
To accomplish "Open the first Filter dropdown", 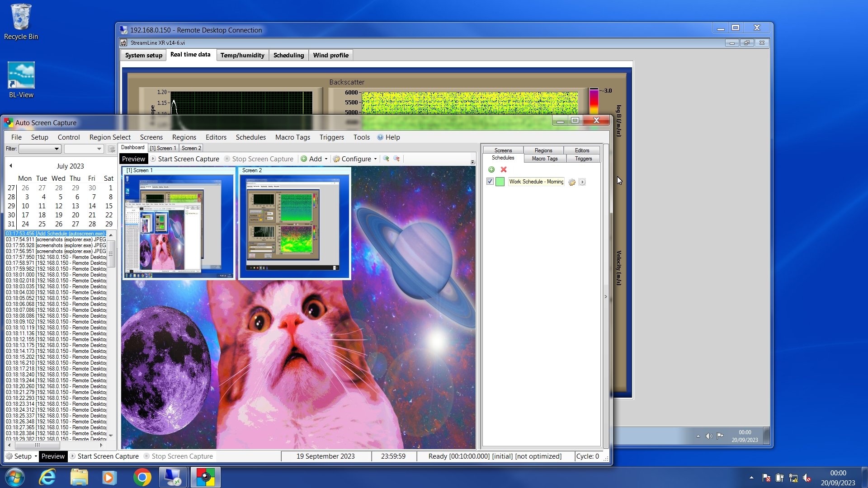I will click(40, 149).
